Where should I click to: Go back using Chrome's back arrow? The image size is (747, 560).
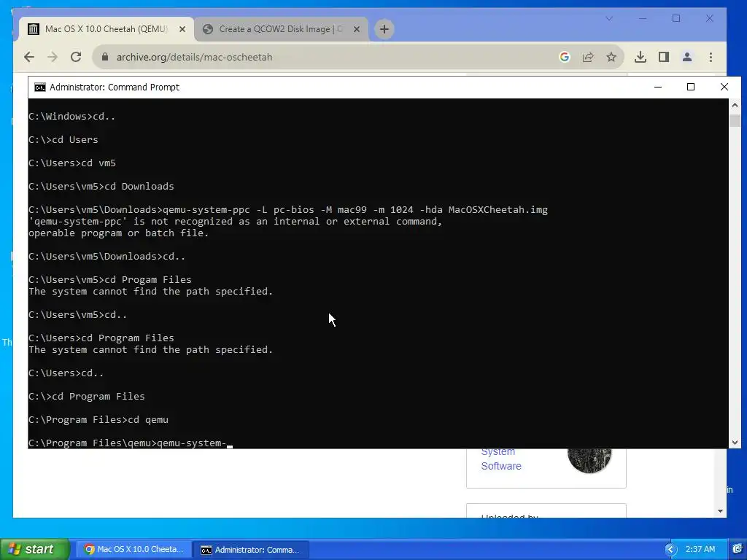coord(29,57)
